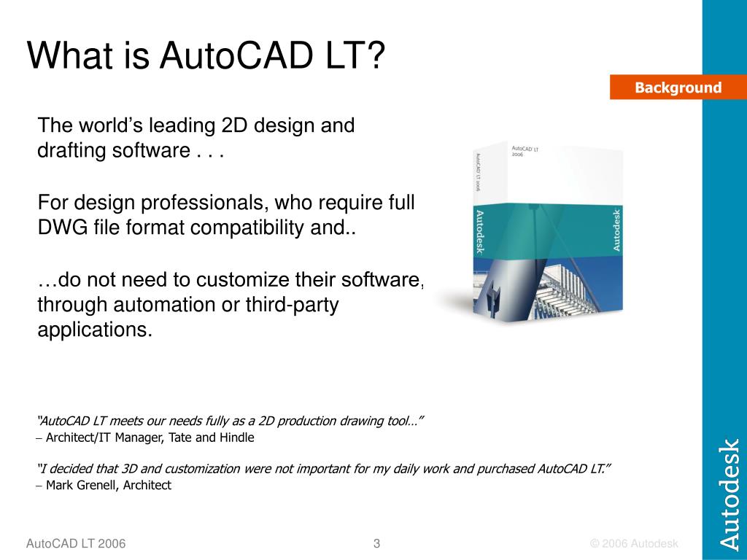The image size is (747, 560).
Task: Click "AutoCAD LT 2006" label on box top
Action: [x=524, y=152]
